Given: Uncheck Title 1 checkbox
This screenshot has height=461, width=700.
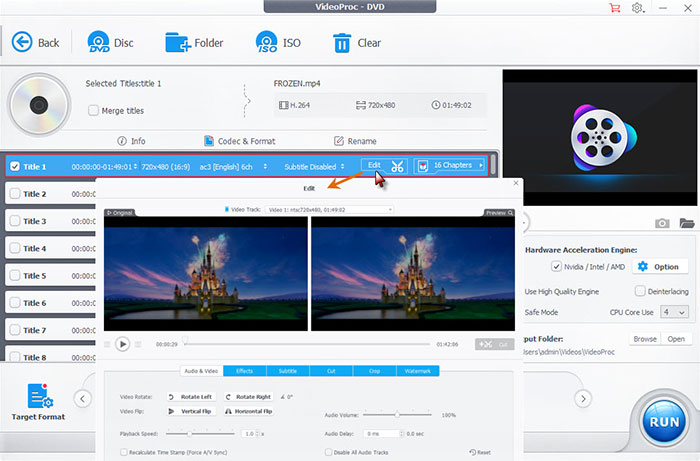Looking at the screenshot, I should click(15, 166).
